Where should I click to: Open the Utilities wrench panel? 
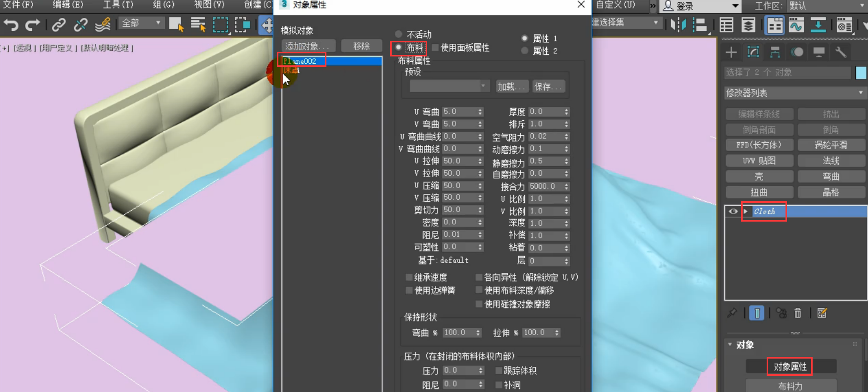pos(840,52)
